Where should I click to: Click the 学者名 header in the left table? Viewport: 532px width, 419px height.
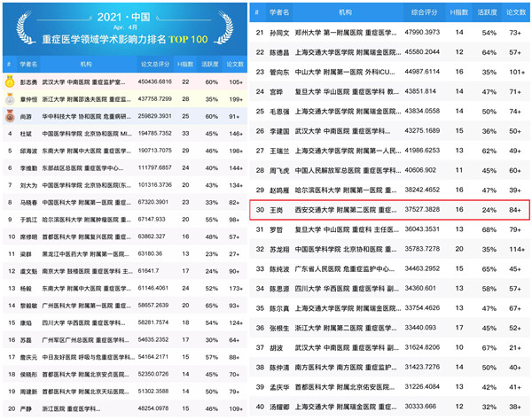(x=29, y=65)
